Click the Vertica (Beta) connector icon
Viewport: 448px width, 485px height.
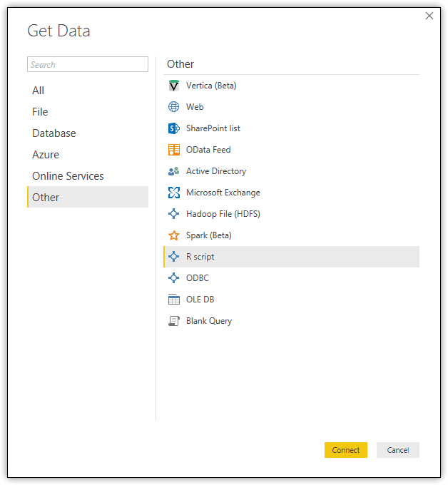coord(173,86)
